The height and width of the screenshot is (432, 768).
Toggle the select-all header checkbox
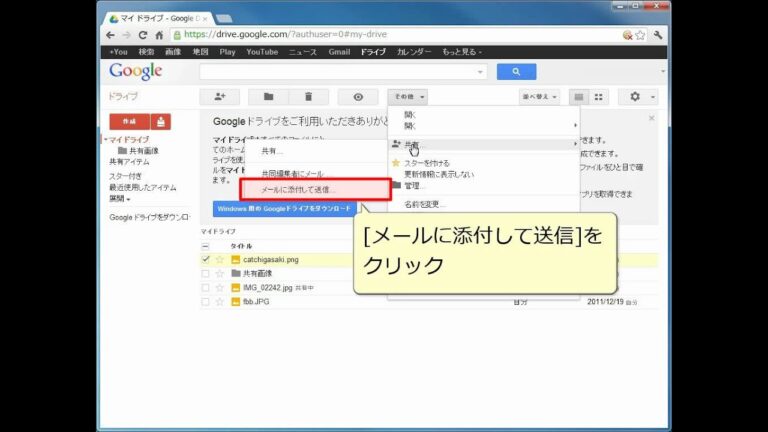205,246
